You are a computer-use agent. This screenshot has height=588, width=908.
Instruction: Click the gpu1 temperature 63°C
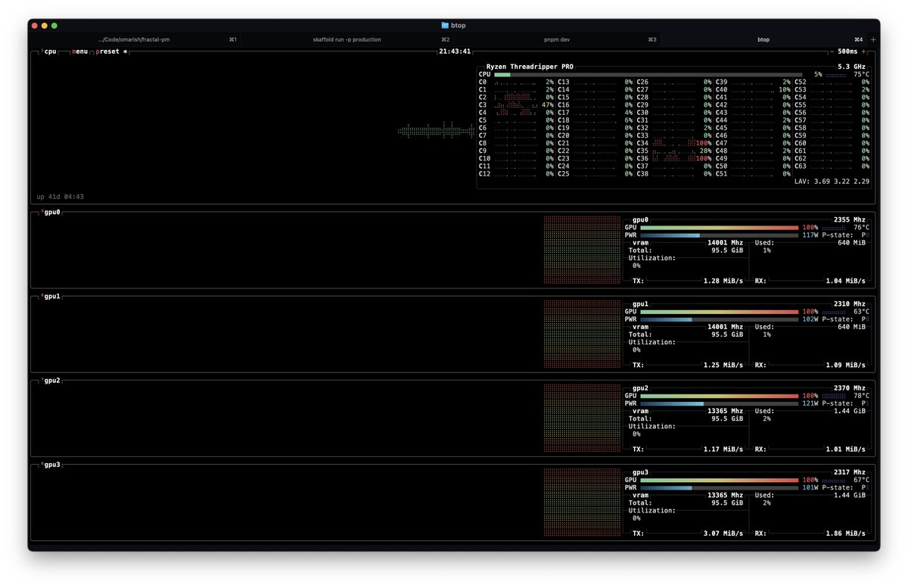pos(861,311)
